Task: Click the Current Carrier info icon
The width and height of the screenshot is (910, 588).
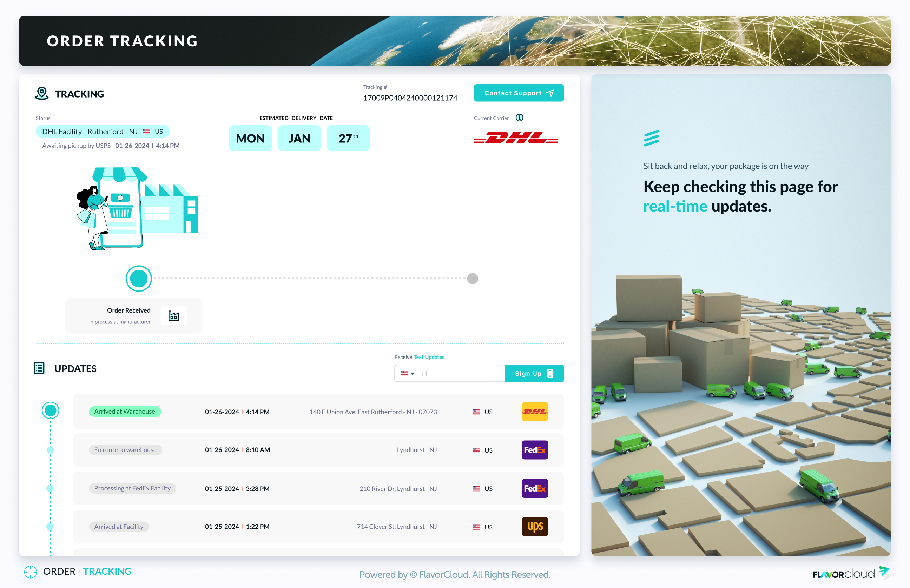Action: click(x=519, y=118)
